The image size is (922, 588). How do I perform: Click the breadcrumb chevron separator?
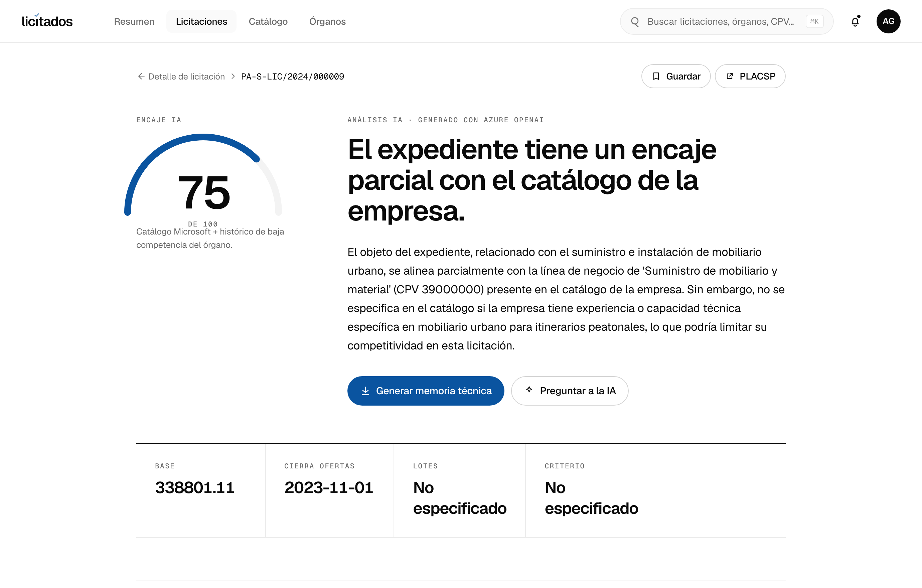click(x=233, y=76)
